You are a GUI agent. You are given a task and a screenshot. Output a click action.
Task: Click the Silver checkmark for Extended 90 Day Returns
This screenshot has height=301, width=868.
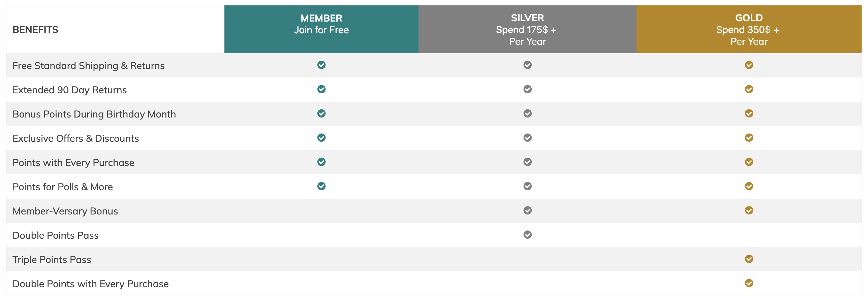(528, 89)
